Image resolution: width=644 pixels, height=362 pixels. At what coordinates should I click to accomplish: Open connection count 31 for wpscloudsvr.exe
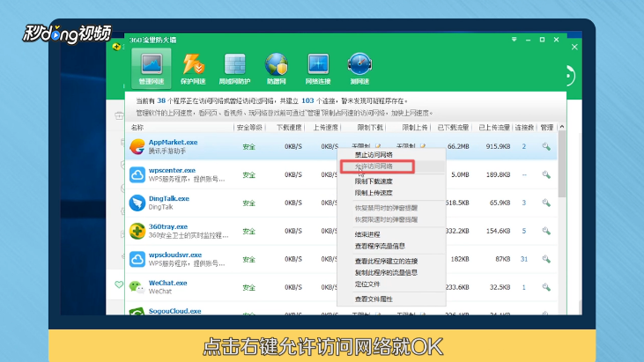[x=524, y=259]
